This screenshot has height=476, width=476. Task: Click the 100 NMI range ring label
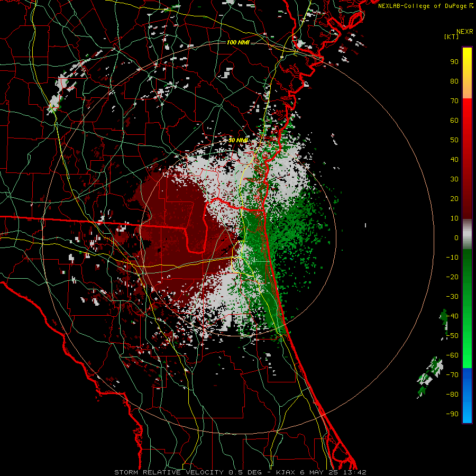coord(238,42)
